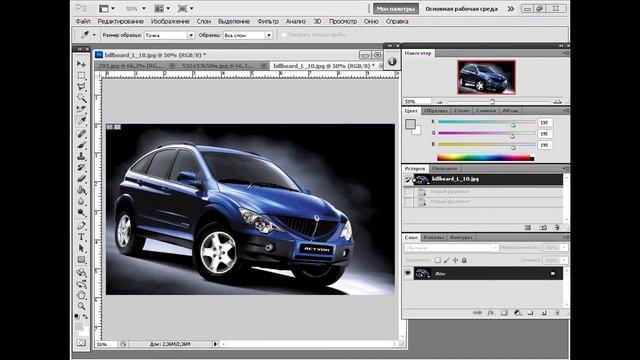The width and height of the screenshot is (640, 360).
Task: Expand workspace list chevron
Action: (510, 9)
